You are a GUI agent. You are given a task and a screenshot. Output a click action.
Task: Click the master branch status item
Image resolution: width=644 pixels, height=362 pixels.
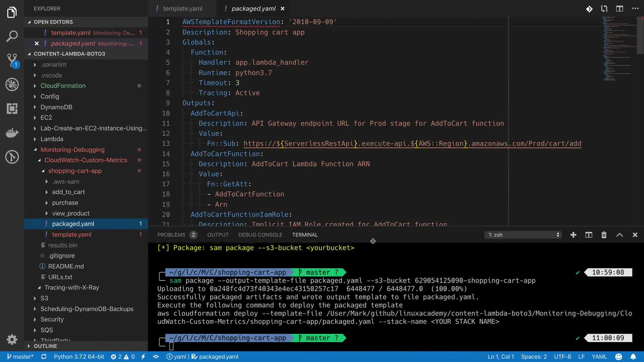point(20,357)
